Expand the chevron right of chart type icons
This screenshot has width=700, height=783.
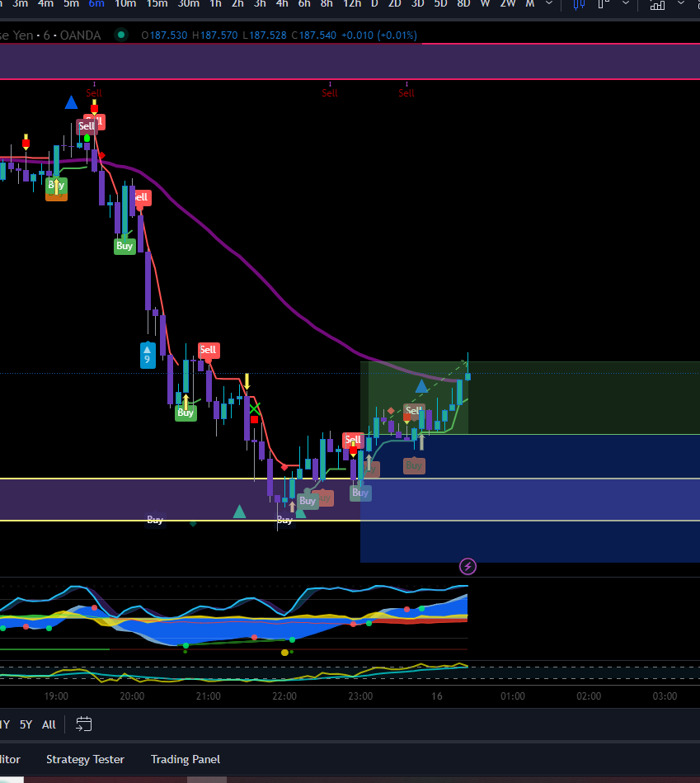coord(626,3)
